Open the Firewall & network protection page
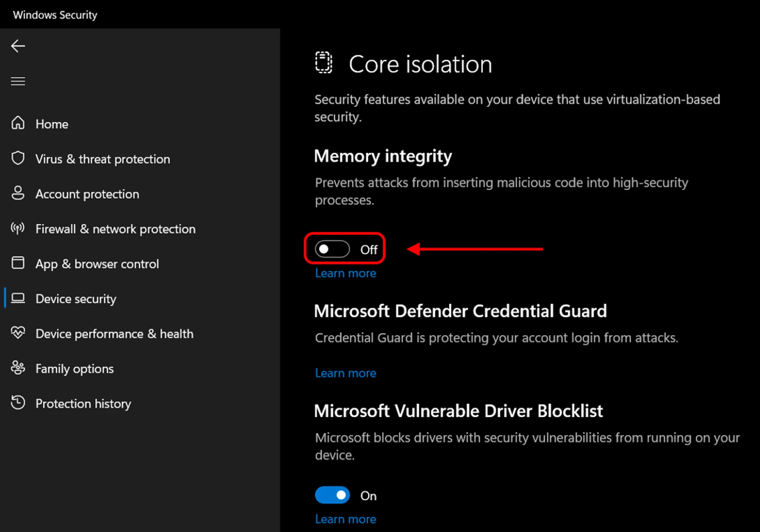This screenshot has width=760, height=532. click(x=115, y=229)
